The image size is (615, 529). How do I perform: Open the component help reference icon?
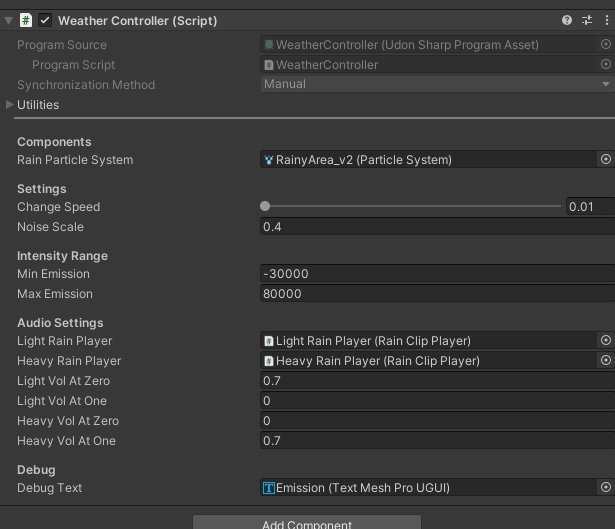click(x=567, y=20)
